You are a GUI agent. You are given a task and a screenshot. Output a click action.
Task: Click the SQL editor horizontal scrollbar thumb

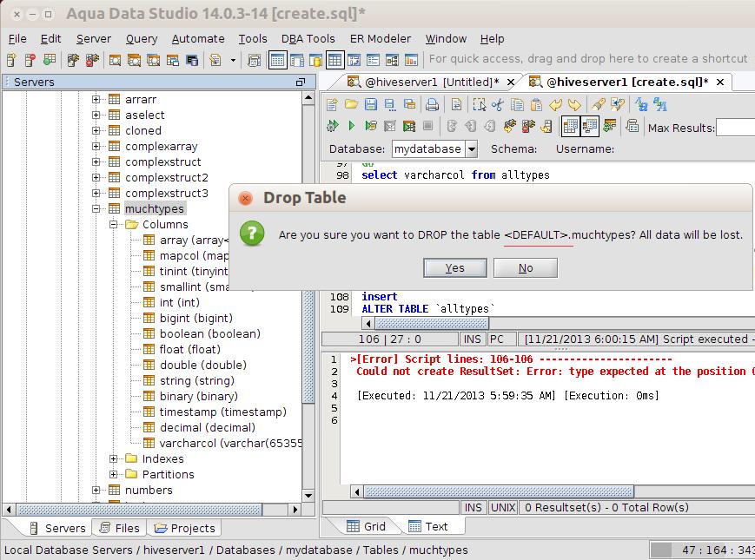432,323
